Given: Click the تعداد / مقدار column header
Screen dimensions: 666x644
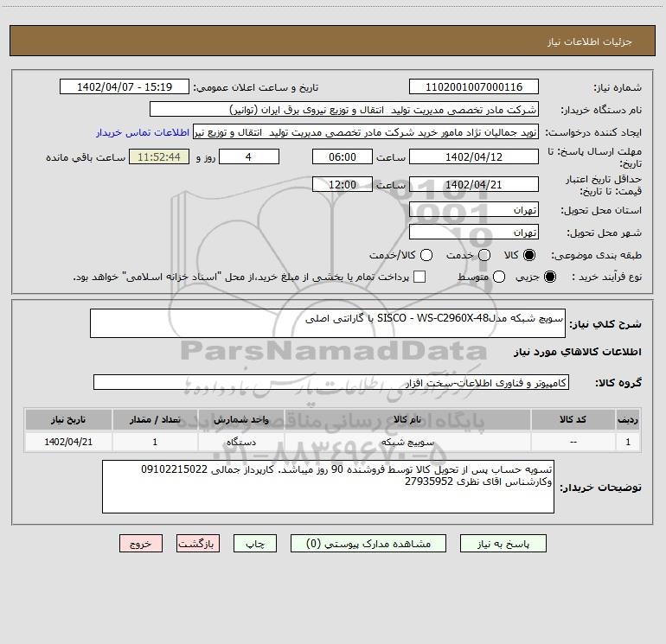Looking at the screenshot, I should [155, 419].
